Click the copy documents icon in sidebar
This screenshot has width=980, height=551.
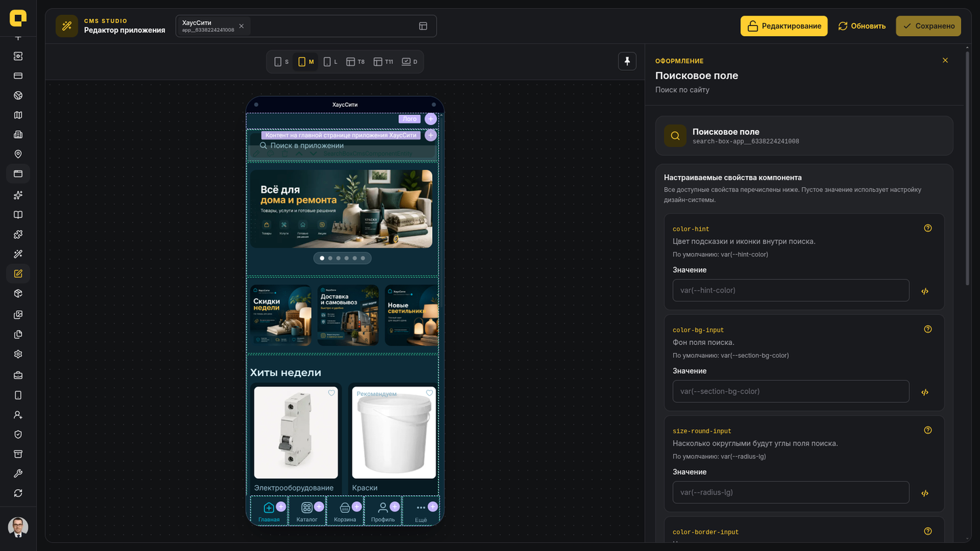click(18, 335)
